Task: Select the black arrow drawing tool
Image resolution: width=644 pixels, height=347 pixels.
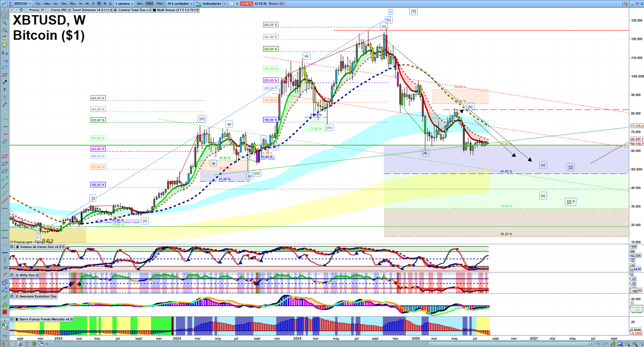Action: pos(5,82)
